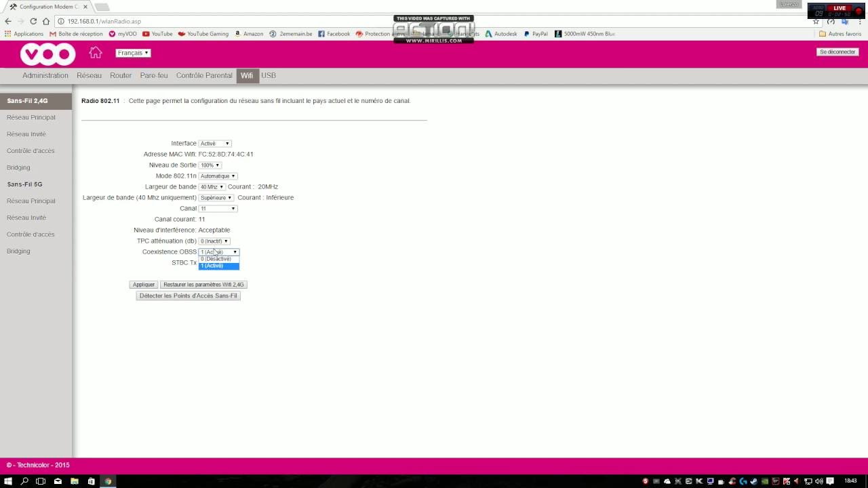Open the Applications bookmarks shortcut
Viewport: 868px width, 488px height.
tap(24, 34)
